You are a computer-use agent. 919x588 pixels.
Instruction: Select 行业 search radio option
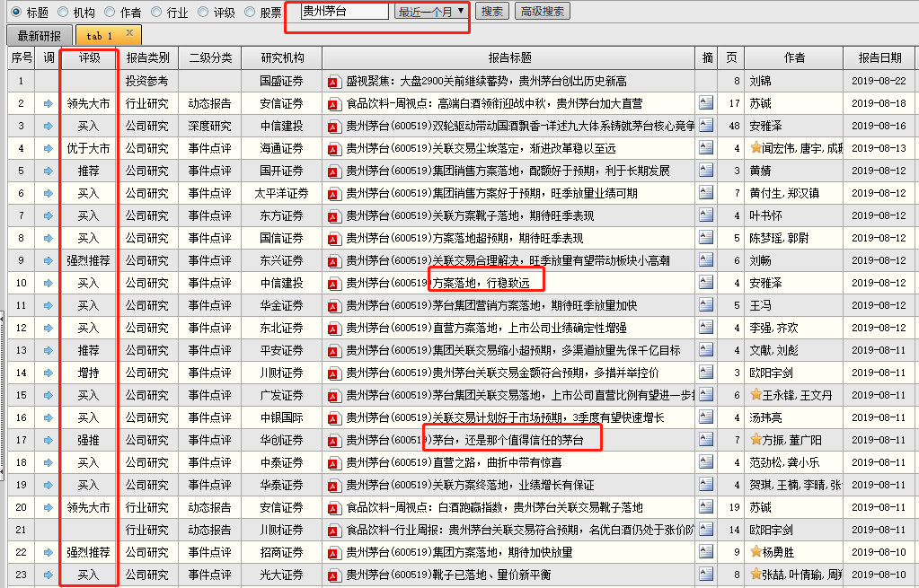pos(156,12)
